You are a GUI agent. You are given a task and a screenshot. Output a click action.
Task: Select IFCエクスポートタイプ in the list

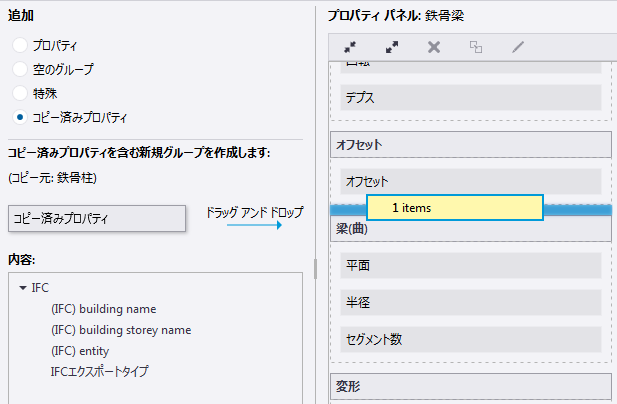pos(99,372)
